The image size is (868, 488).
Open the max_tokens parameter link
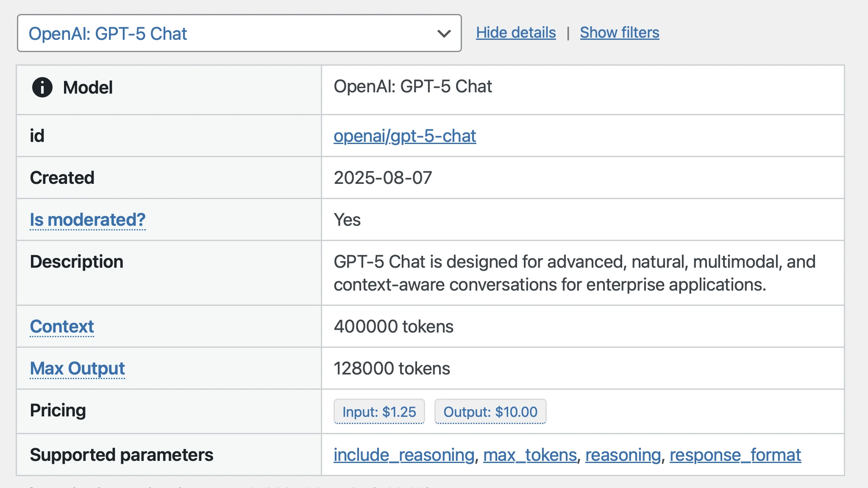(530, 455)
